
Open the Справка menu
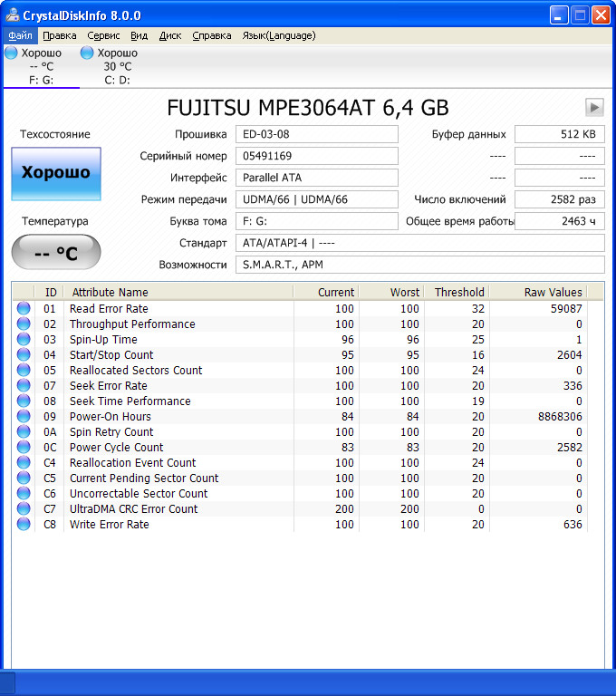point(212,35)
